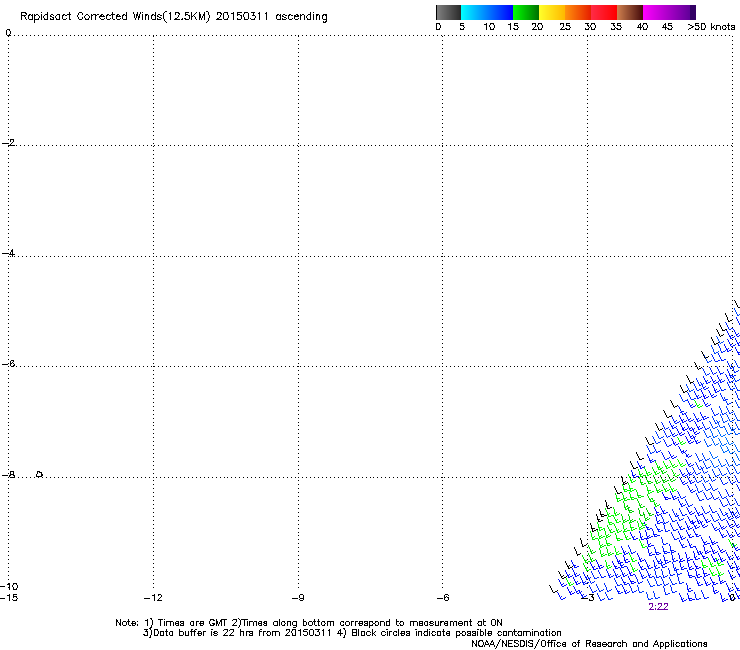This screenshot has height=650, width=740.
Task: Click the red 30–35 knot legend swatch
Action: pos(604,12)
